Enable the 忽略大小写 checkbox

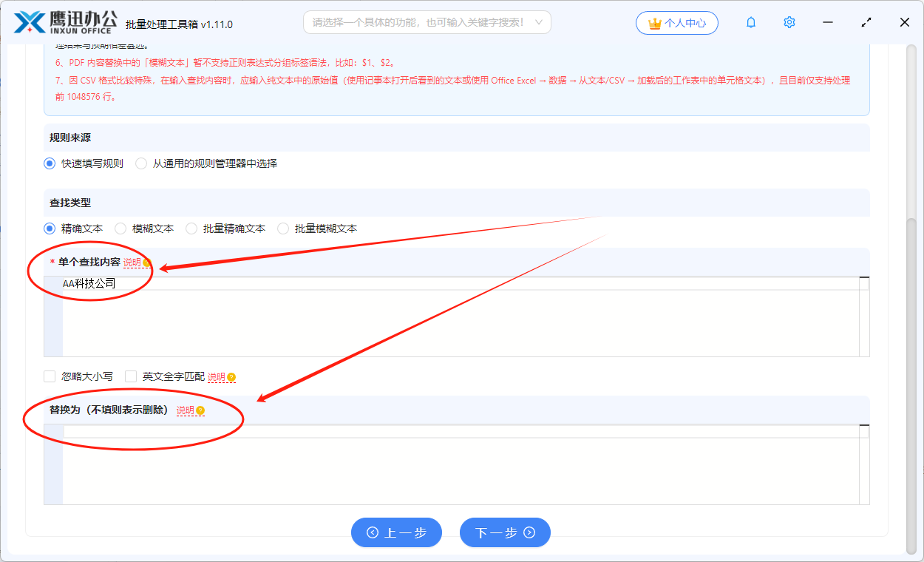[x=50, y=376]
